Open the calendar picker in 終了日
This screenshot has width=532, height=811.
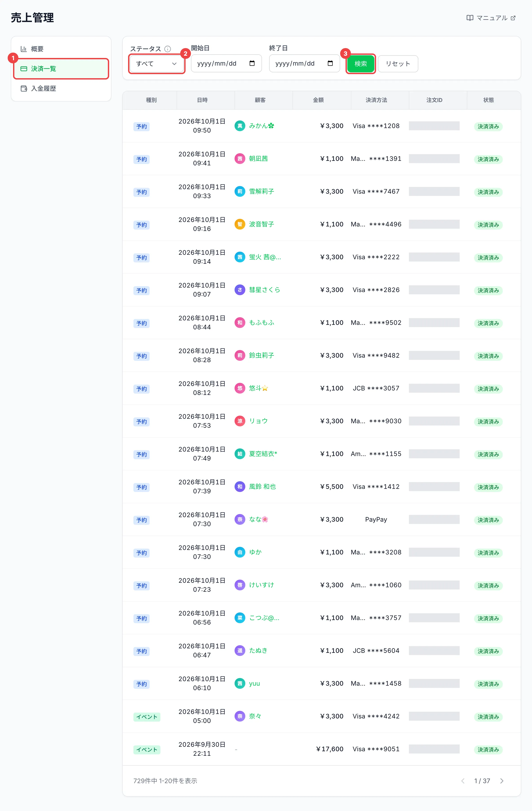pyautogui.click(x=330, y=63)
